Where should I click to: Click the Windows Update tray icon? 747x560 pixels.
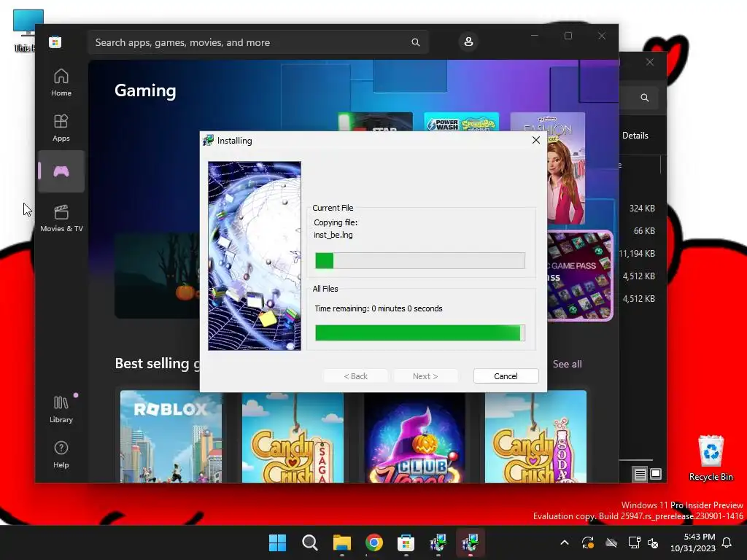[588, 542]
